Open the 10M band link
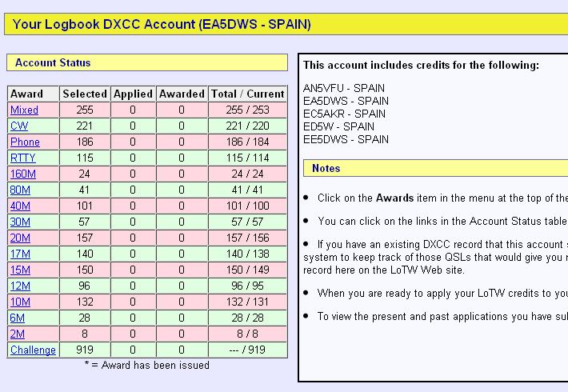 [20, 302]
